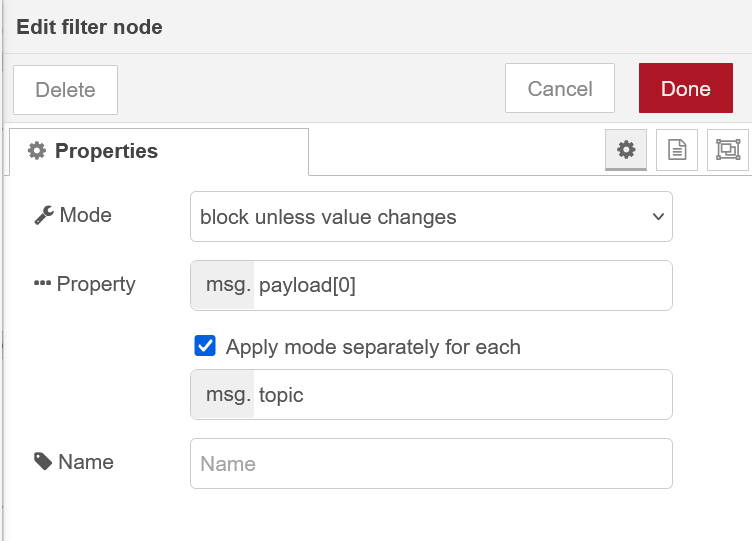Screen dimensions: 752x541
Task: Click the topic text field
Action: [460, 395]
